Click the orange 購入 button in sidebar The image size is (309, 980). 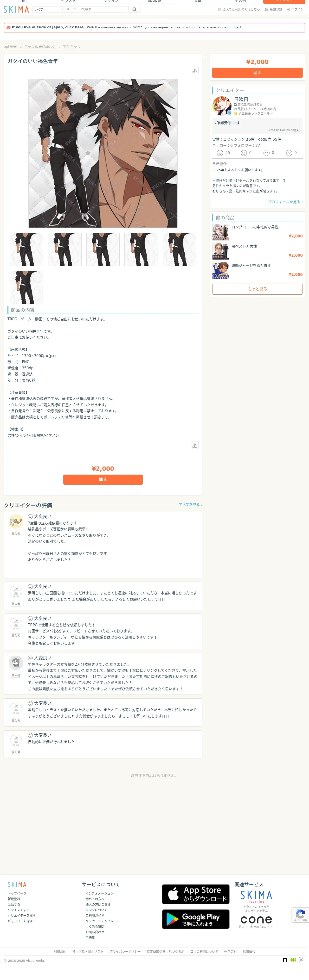pyautogui.click(x=257, y=73)
